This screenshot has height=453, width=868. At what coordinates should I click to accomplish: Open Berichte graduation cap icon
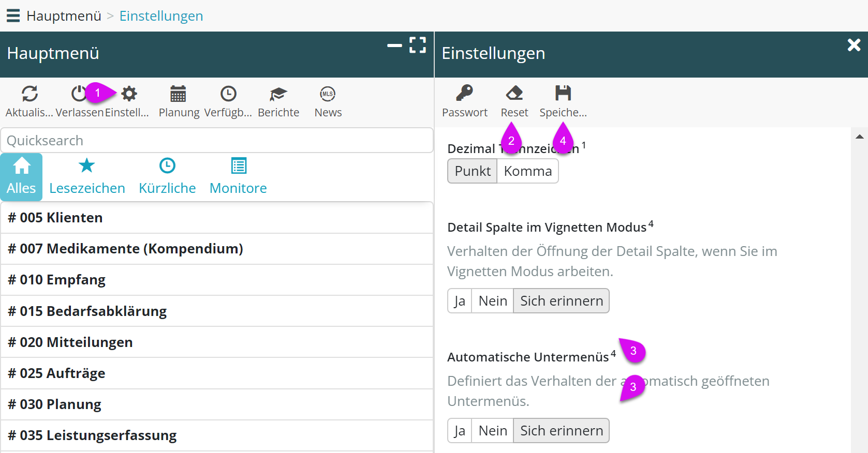[x=278, y=94]
